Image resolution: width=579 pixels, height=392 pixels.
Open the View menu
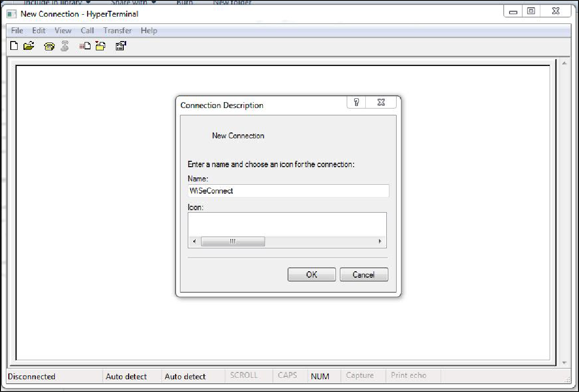pos(63,30)
